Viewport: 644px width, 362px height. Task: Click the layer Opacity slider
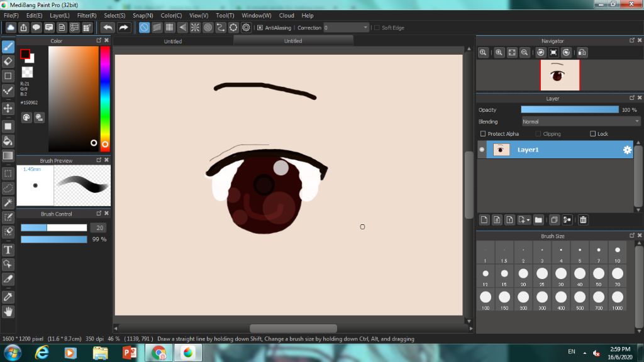point(570,109)
